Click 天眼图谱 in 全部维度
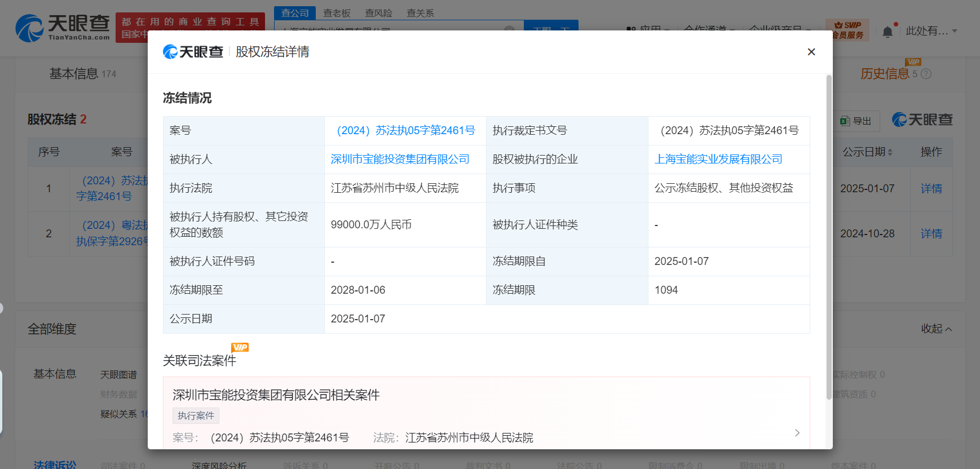Viewport: 980px width, 469px height. [118, 375]
